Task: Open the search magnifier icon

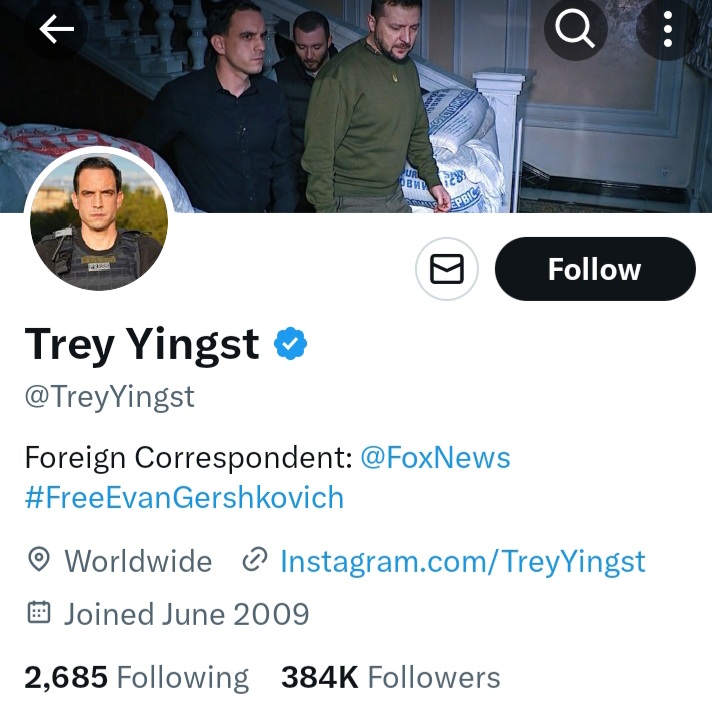Action: click(575, 29)
